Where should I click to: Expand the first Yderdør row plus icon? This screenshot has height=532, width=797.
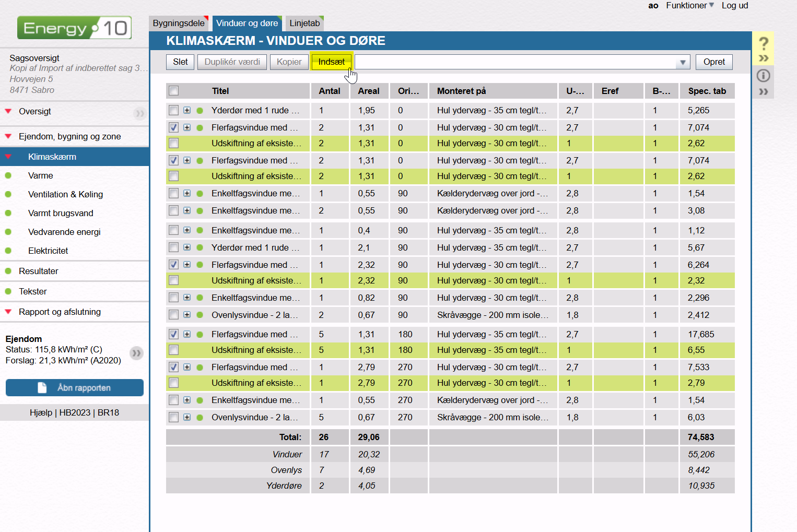(x=187, y=111)
